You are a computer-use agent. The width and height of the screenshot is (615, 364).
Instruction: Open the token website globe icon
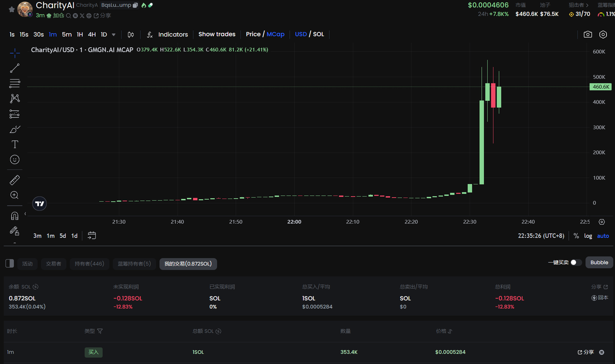(89, 16)
